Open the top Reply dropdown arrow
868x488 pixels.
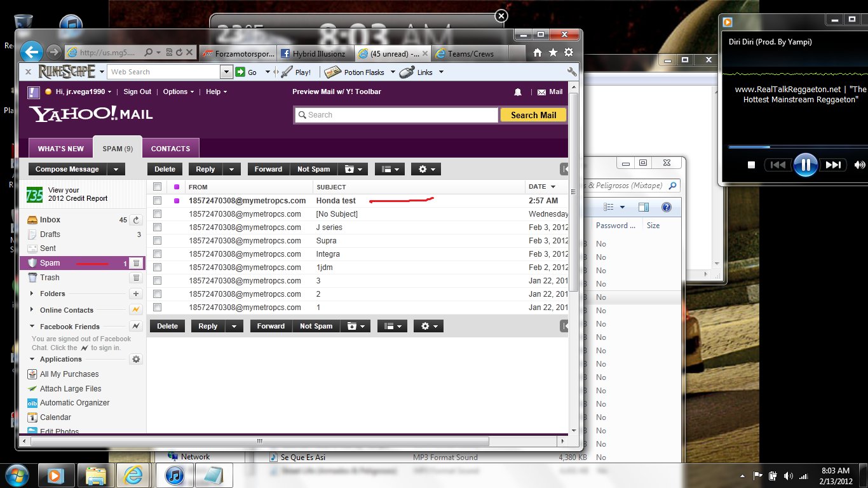click(232, 169)
